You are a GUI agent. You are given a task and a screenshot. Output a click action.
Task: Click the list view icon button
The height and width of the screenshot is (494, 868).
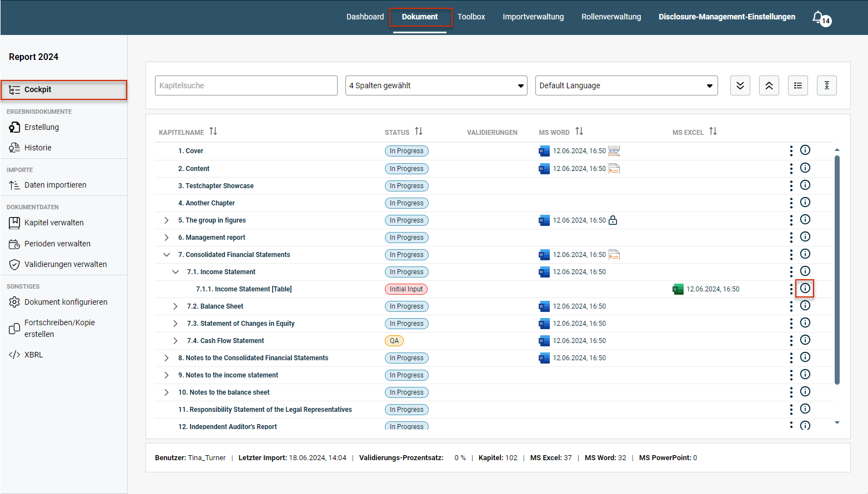pyautogui.click(x=798, y=85)
